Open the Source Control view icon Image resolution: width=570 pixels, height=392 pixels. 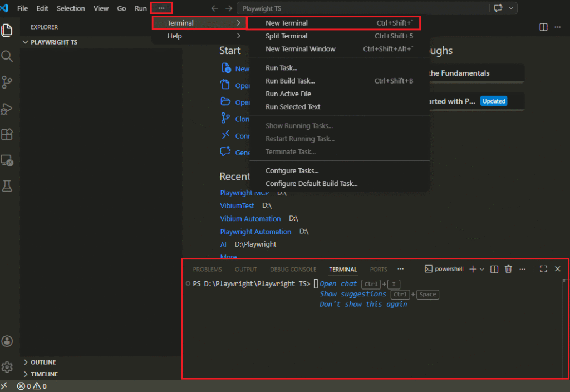pyautogui.click(x=7, y=82)
